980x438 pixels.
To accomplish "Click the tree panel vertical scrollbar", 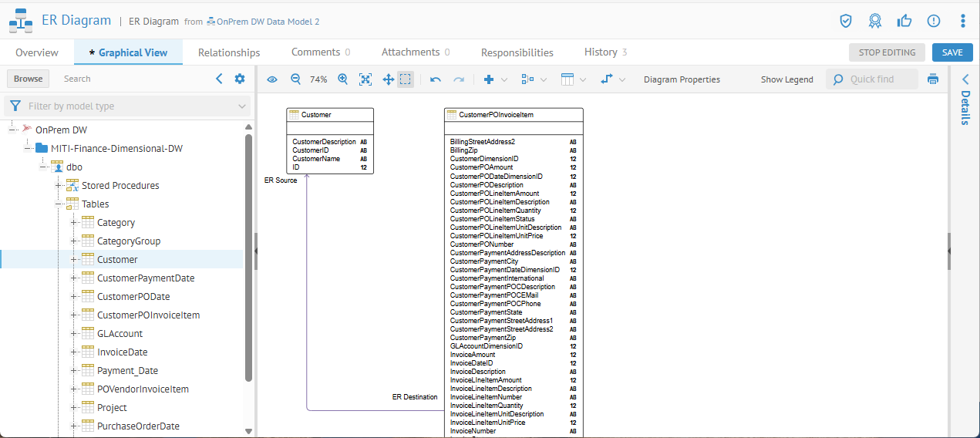I will pos(248,258).
